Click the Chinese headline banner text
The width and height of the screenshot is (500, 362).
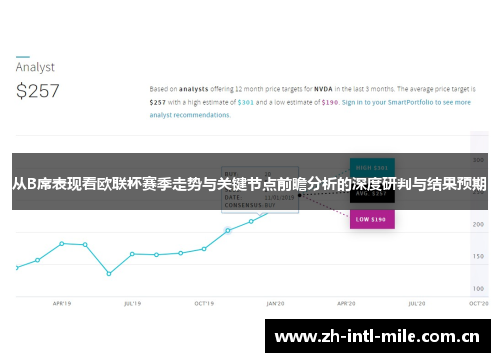click(249, 184)
